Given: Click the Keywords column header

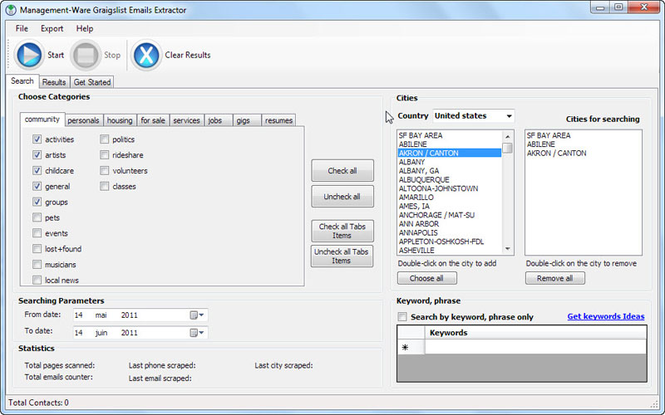Looking at the screenshot, I should (535, 333).
